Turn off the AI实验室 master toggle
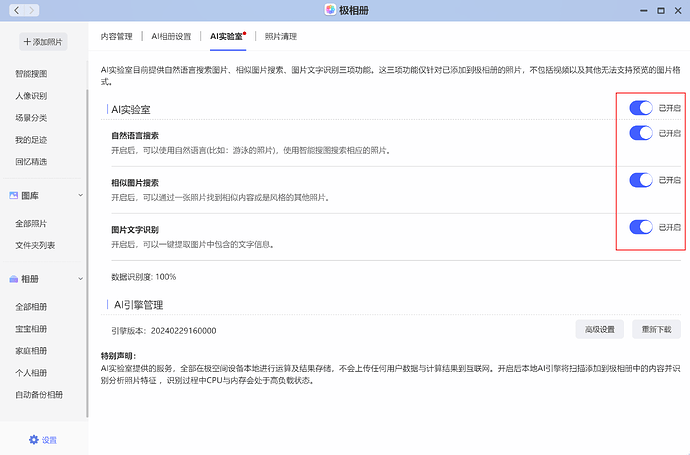 (x=641, y=108)
